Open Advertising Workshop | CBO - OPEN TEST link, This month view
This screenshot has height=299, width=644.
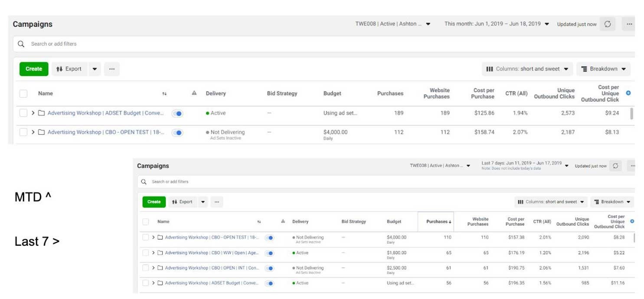(106, 132)
